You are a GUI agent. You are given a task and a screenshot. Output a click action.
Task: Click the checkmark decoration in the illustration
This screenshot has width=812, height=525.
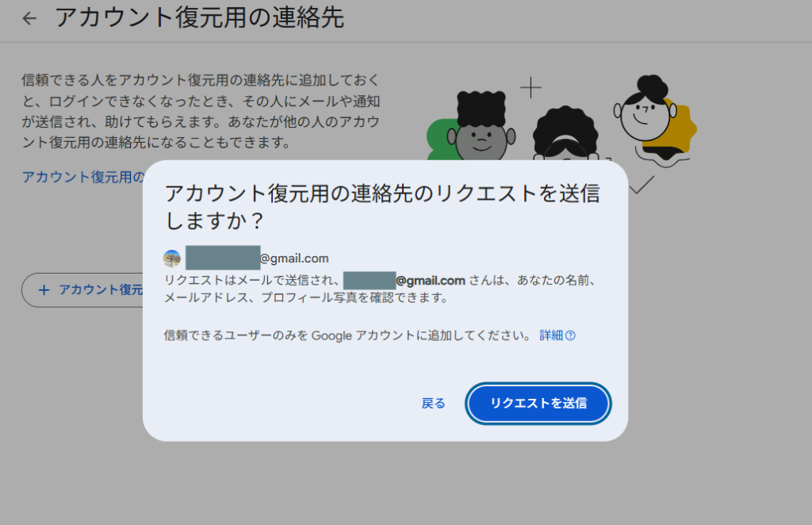click(x=641, y=186)
